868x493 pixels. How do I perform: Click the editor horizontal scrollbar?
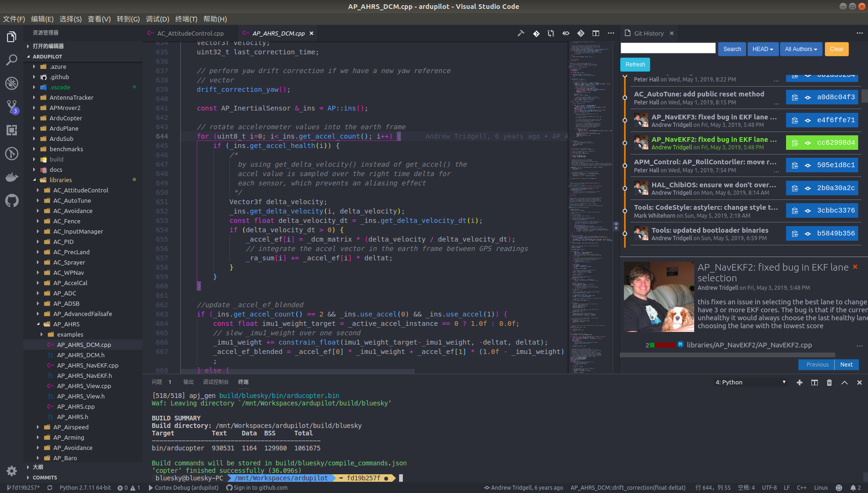tap(297, 371)
